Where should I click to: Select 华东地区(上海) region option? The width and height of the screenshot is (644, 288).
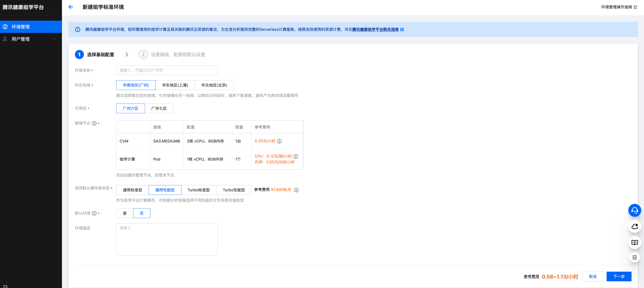point(175,85)
